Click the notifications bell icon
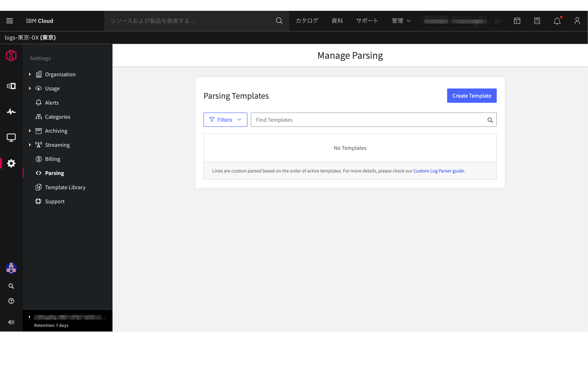Image resolution: width=588 pixels, height=367 pixels. point(557,21)
